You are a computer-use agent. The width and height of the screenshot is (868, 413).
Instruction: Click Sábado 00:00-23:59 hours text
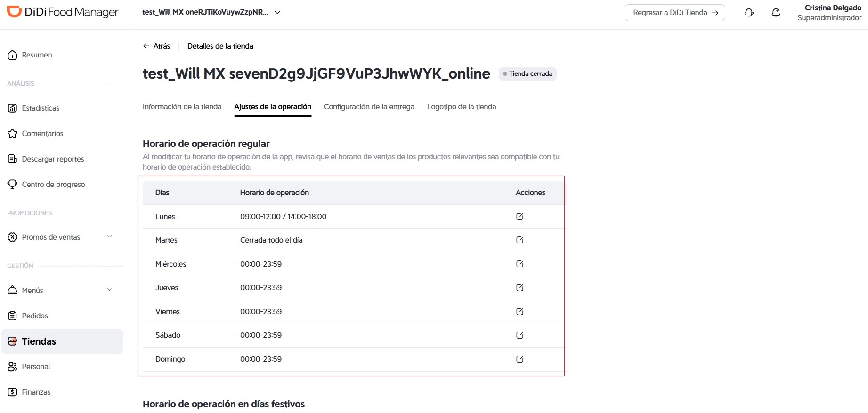click(x=261, y=335)
